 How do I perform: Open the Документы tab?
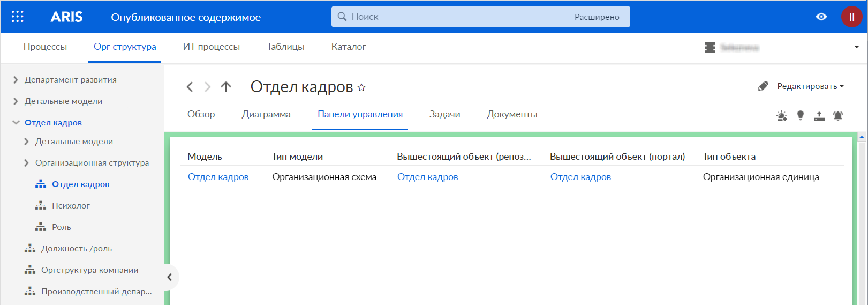pos(512,115)
